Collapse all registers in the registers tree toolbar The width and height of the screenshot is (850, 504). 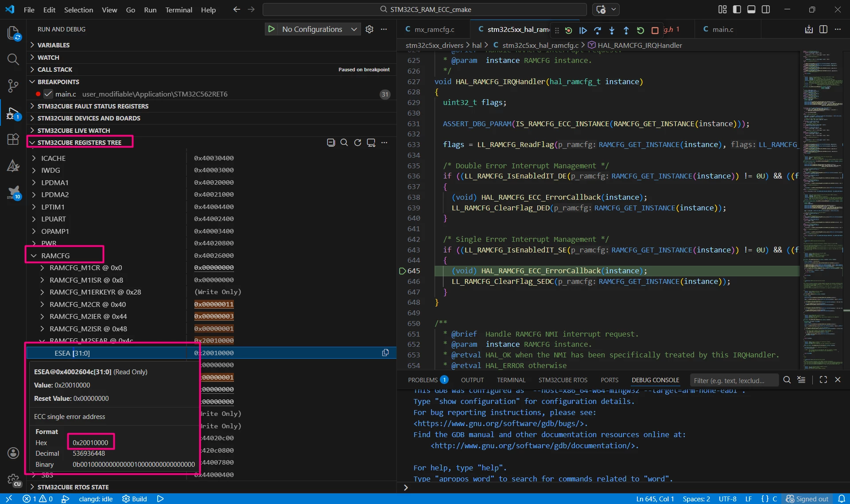331,143
